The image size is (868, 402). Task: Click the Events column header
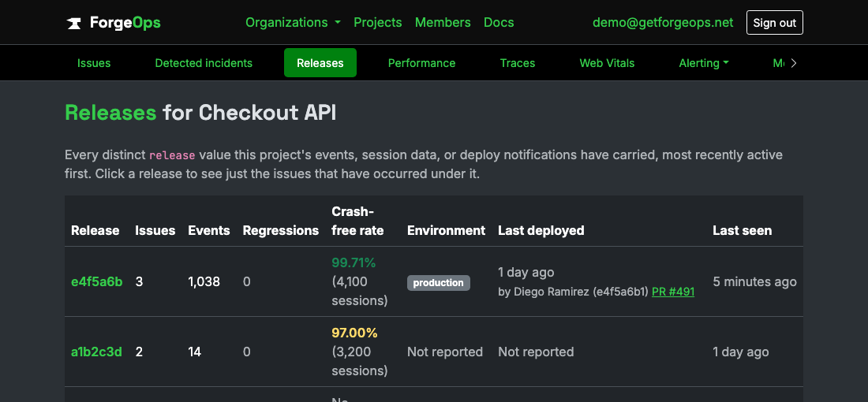208,231
